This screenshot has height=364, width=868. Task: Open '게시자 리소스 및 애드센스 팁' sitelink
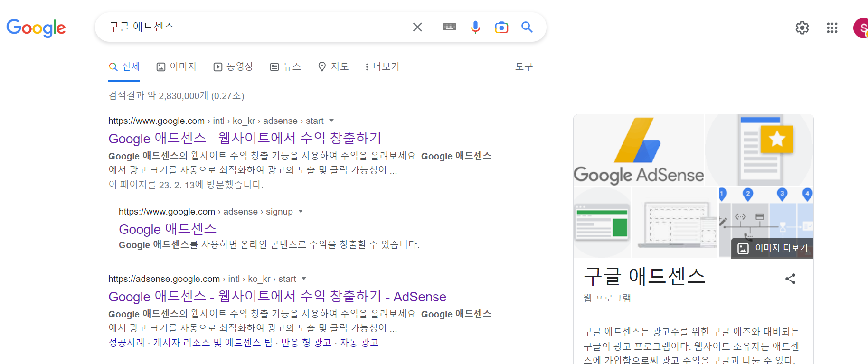213,342
